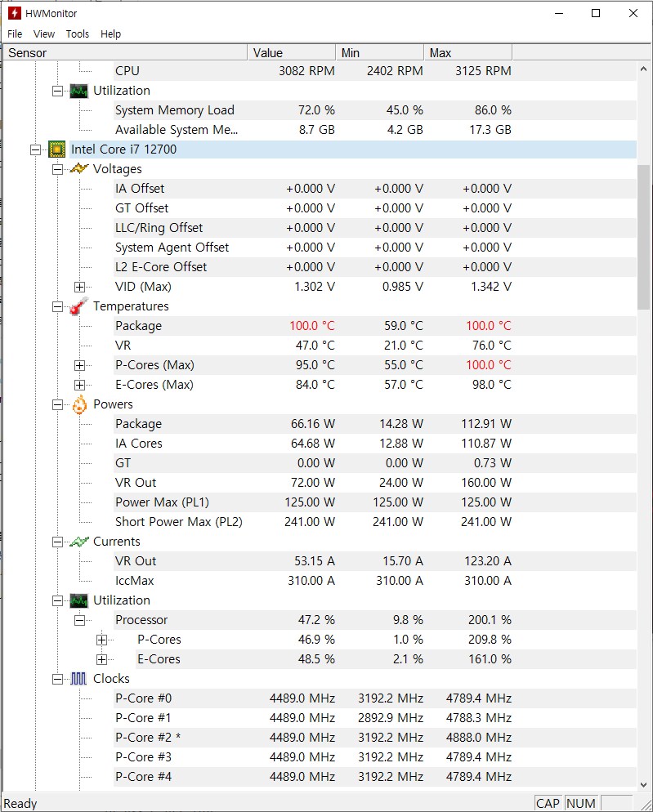Viewport: 653px width, 812px height.
Task: Select the L2 E-Core Offset row
Action: [x=375, y=267]
